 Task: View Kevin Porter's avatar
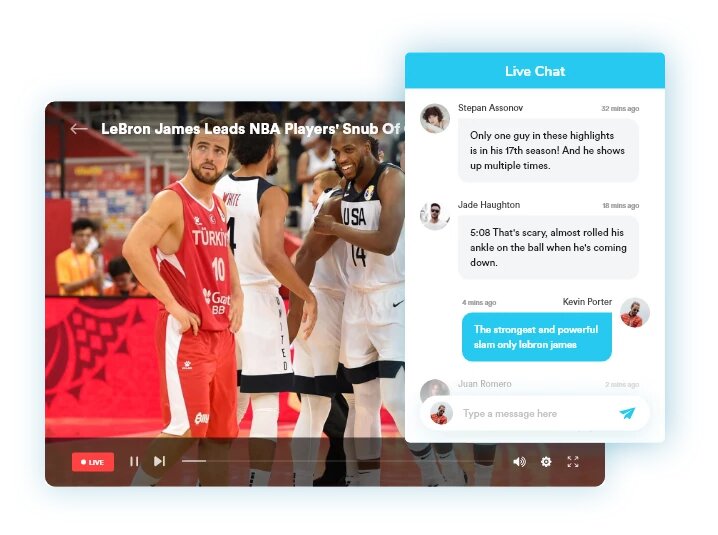(x=634, y=313)
